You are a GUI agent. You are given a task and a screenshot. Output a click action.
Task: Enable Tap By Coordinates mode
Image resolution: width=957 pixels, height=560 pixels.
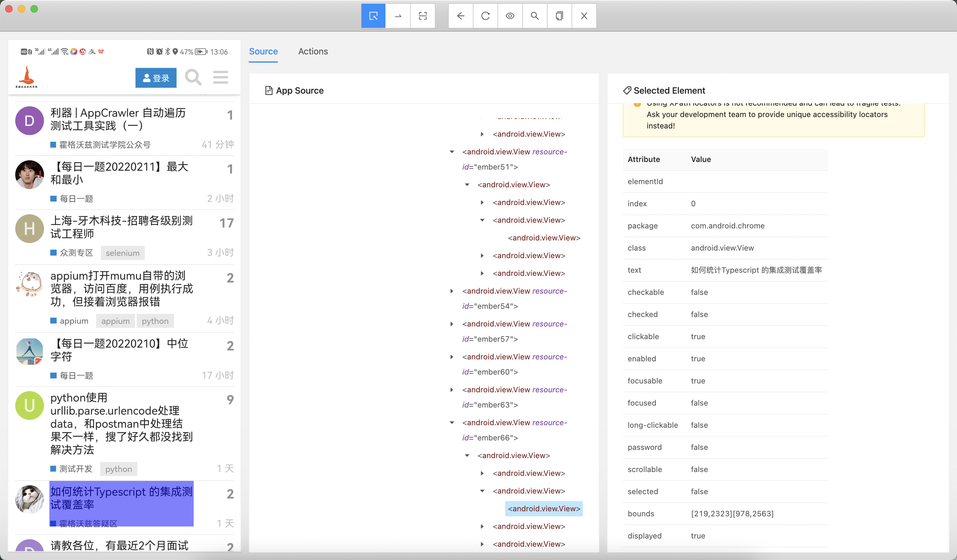click(x=422, y=16)
